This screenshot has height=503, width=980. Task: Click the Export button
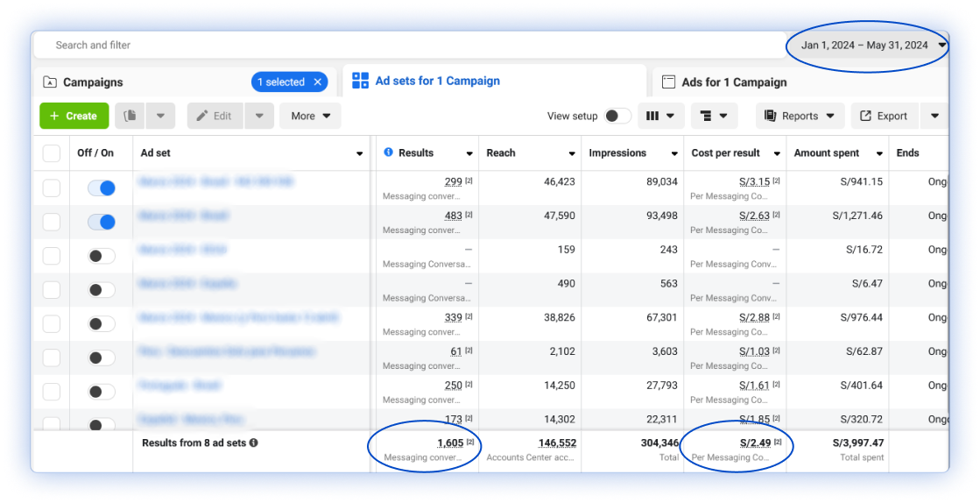click(884, 116)
